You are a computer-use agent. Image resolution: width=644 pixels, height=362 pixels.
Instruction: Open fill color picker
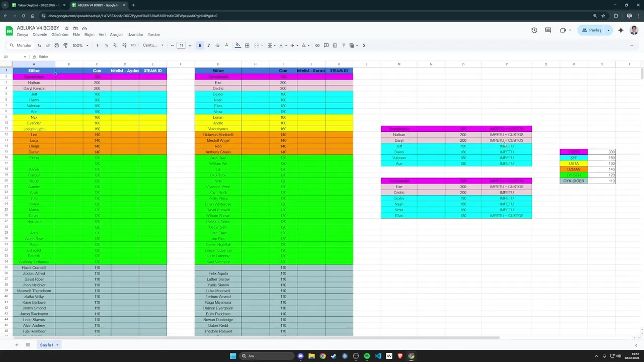click(x=238, y=45)
